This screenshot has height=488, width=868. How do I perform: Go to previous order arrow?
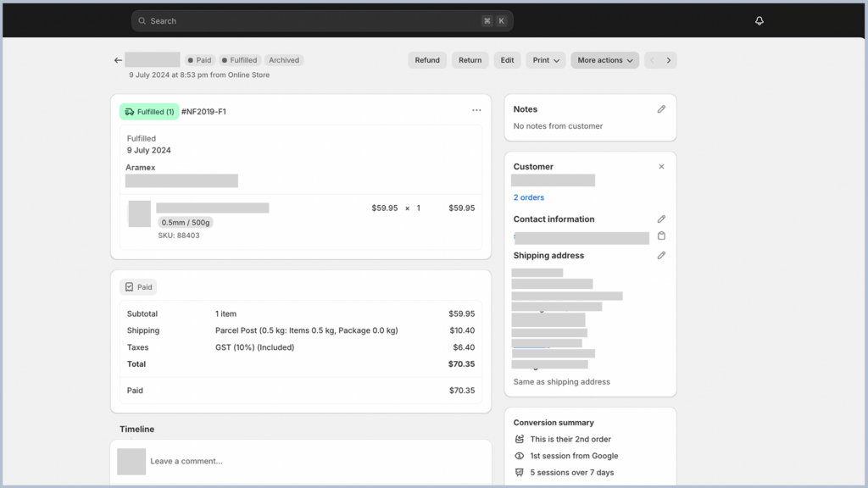(652, 60)
